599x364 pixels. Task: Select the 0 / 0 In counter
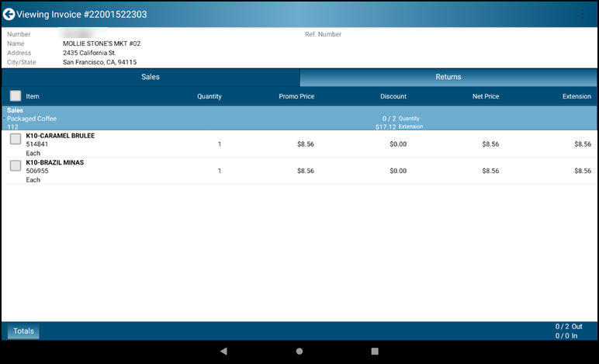point(566,336)
